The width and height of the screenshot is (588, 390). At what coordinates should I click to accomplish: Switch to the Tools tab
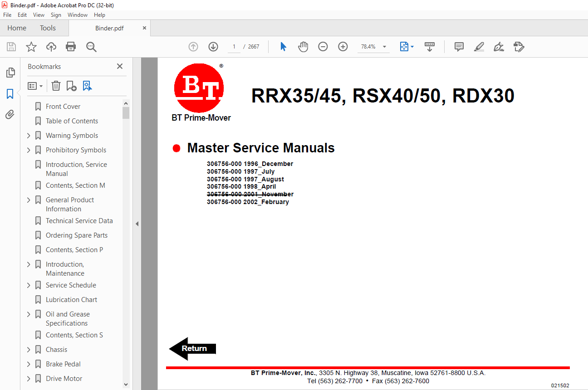pos(48,28)
